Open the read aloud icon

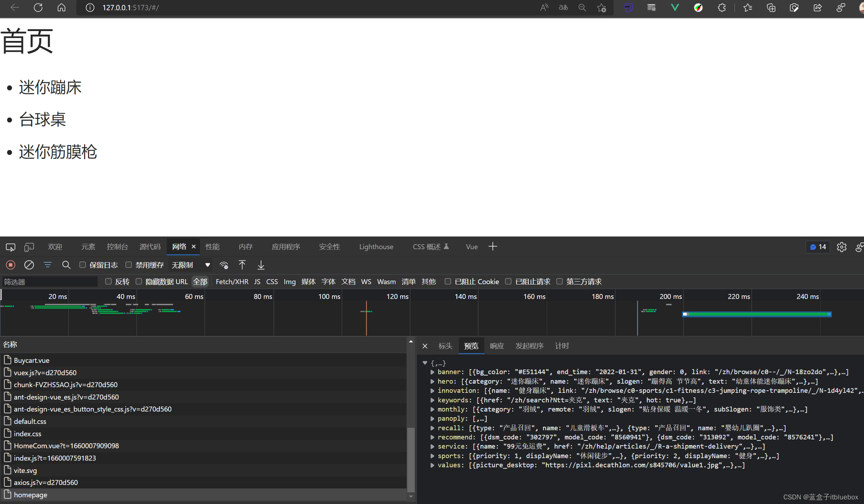click(x=544, y=7)
